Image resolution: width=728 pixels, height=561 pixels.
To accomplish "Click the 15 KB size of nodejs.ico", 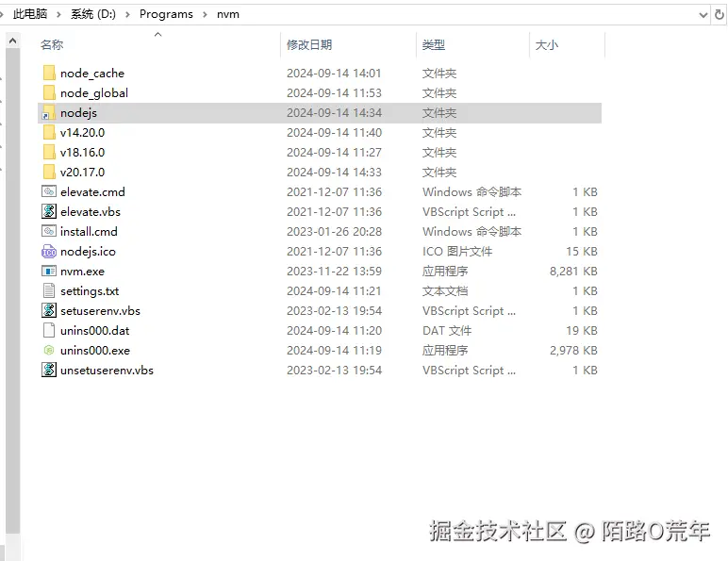I will click(581, 252).
